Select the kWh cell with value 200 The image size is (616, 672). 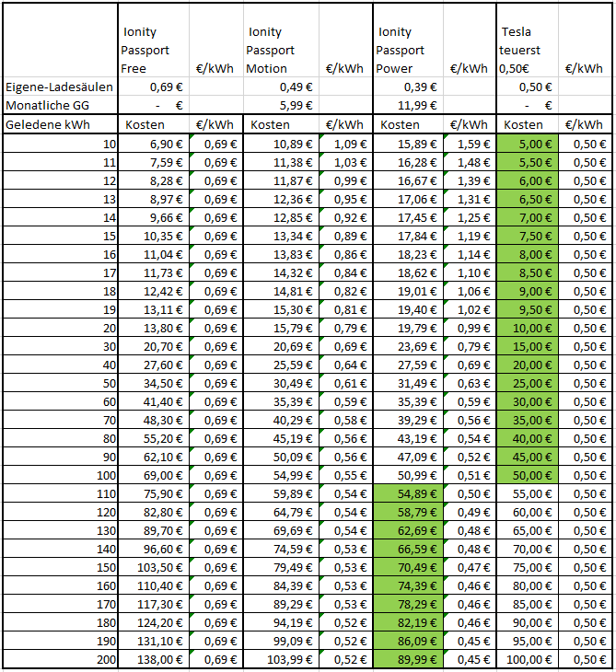60,659
